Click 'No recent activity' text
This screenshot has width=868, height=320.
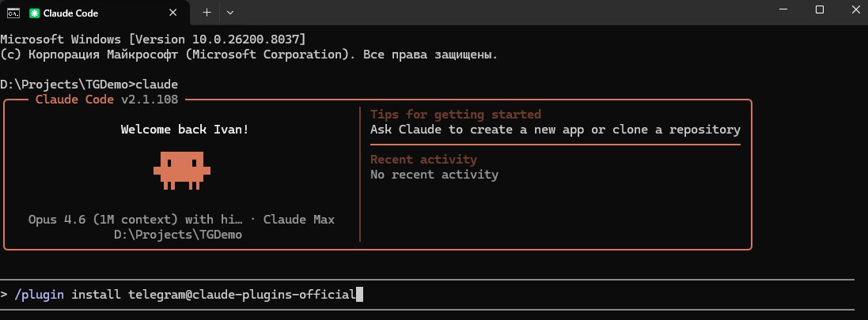point(434,175)
